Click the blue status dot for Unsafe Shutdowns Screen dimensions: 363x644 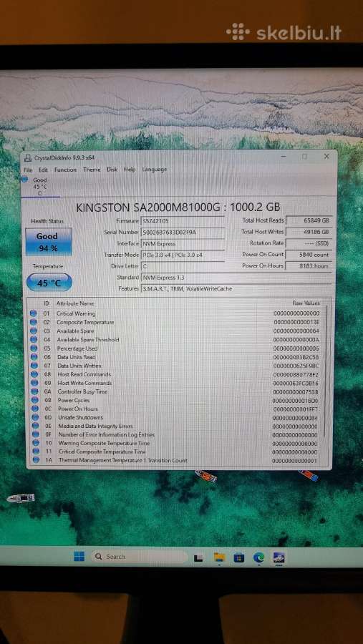click(x=35, y=418)
